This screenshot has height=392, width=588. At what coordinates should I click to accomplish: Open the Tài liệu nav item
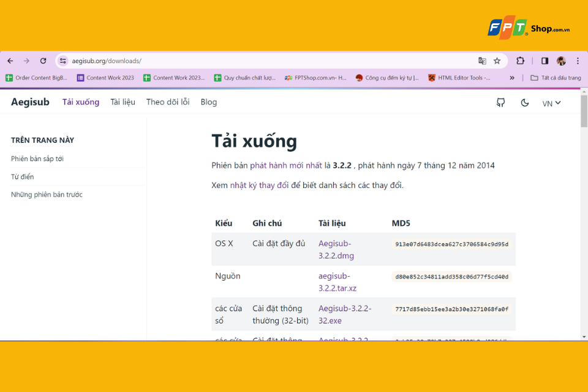(x=123, y=102)
